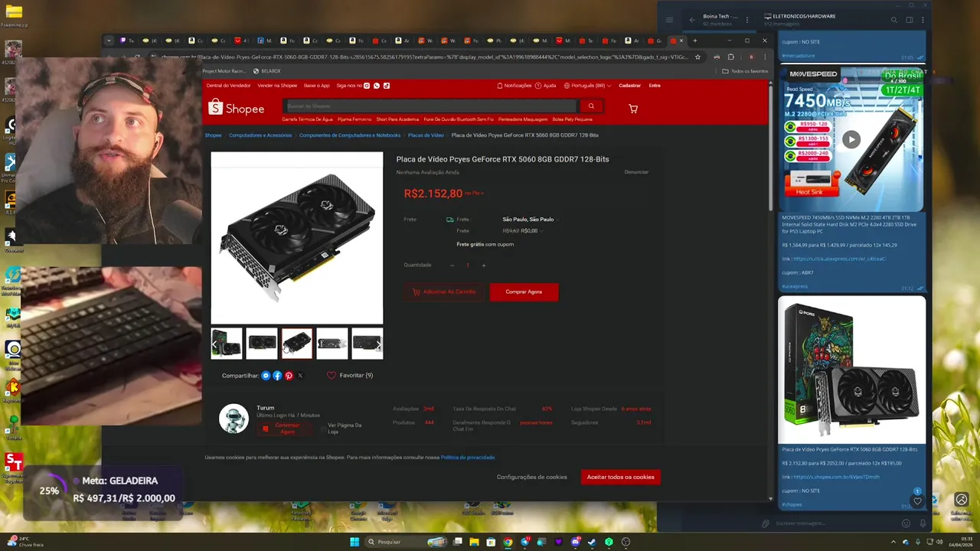Bookmark page with Chrome star icon
The width and height of the screenshot is (980, 551).
point(697,57)
